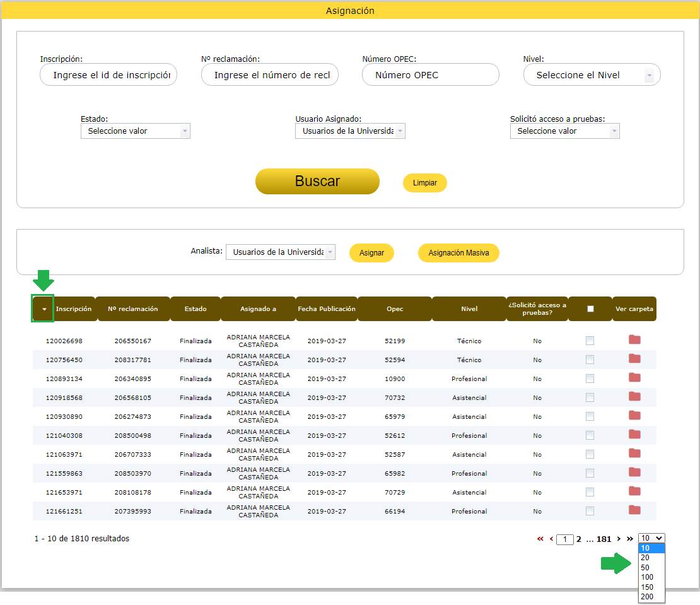This screenshot has width=700, height=605.
Task: Click the '1 - 10 de 1810 resultados' text
Action: pos(82,539)
